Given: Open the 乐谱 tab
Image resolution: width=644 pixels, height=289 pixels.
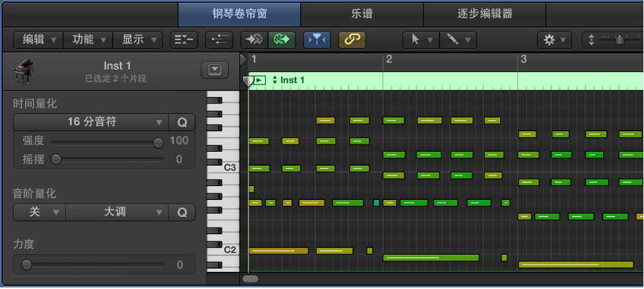Looking at the screenshot, I should point(362,14).
